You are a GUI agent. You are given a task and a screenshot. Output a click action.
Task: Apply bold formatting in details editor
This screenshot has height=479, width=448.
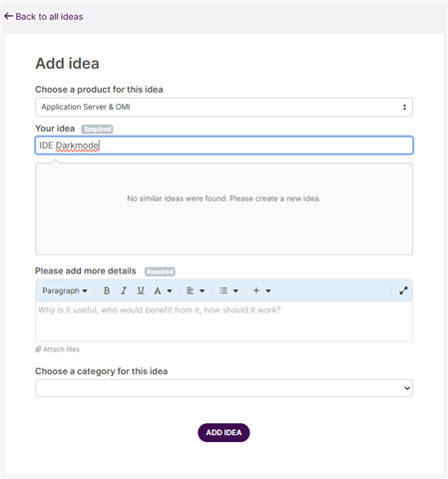(107, 290)
